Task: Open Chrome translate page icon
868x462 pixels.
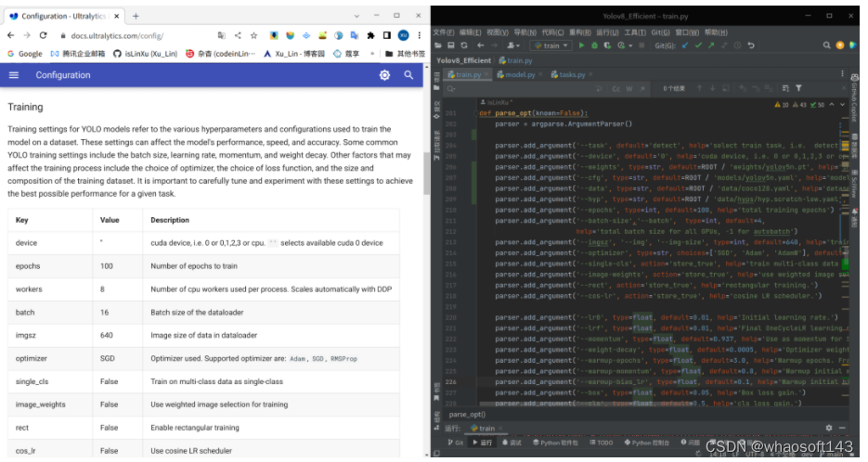Action: coord(222,35)
